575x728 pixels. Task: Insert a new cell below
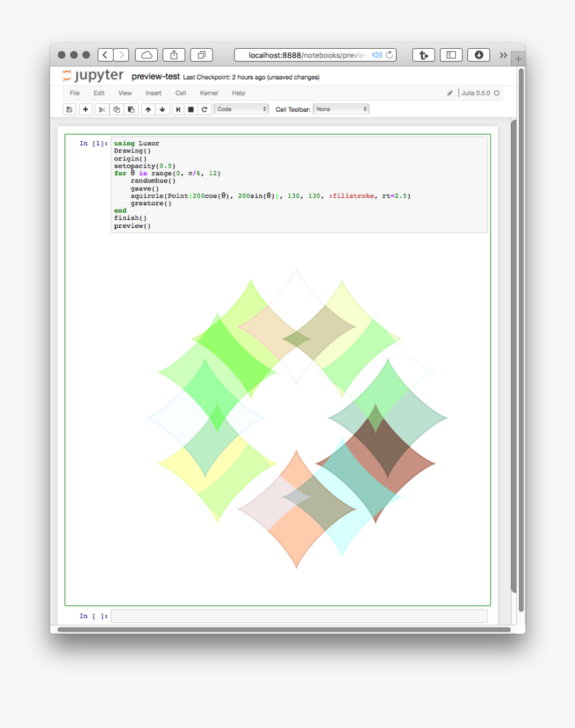pos(86,109)
